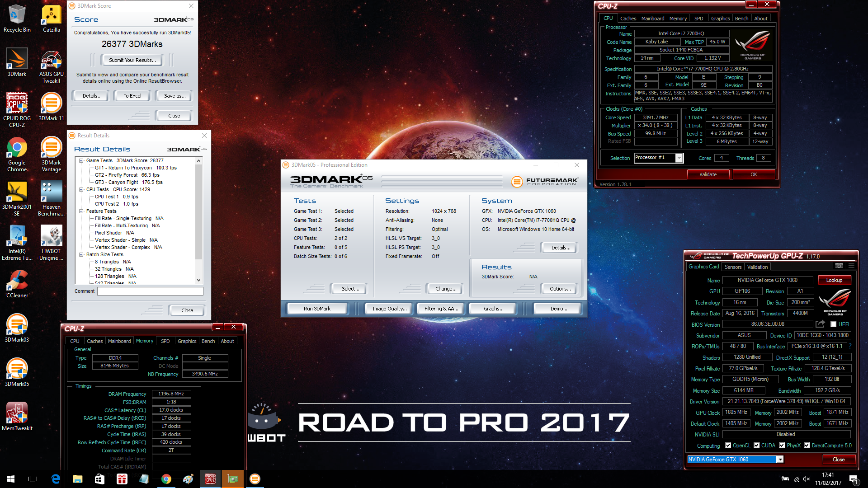This screenshot has height=488, width=868.
Task: Click the GPU-Z screenshot camera icon
Action: pos(839,266)
